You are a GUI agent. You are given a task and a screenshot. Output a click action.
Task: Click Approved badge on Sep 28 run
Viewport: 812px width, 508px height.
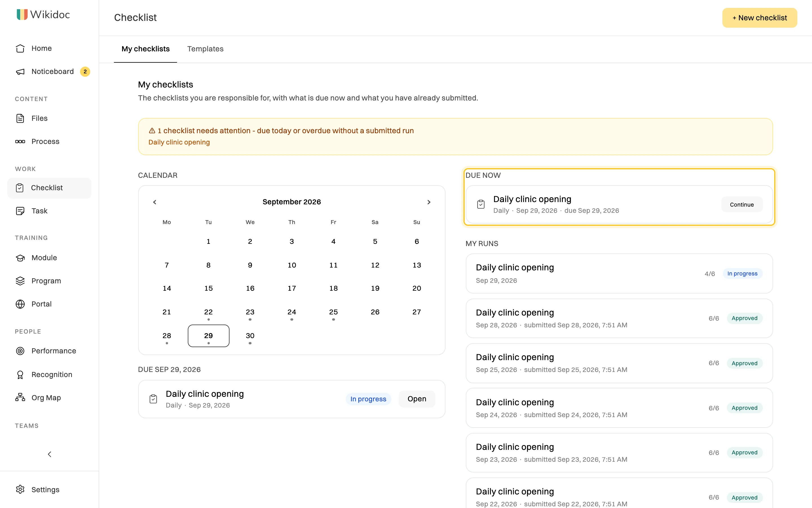745,318
